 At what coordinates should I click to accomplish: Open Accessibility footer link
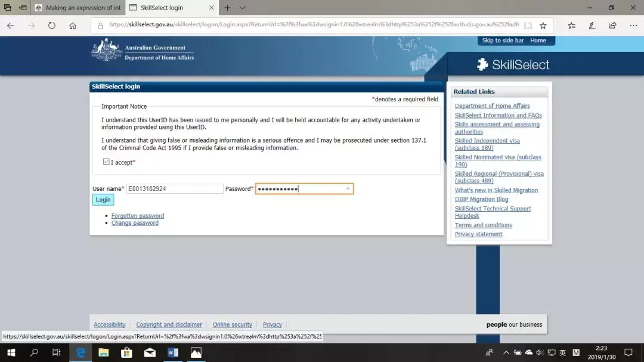109,324
